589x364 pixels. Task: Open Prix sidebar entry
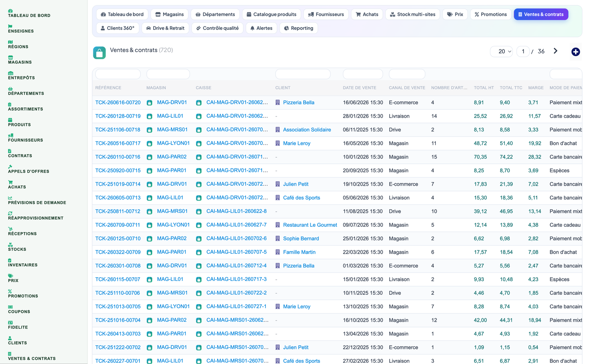pyautogui.click(x=13, y=278)
